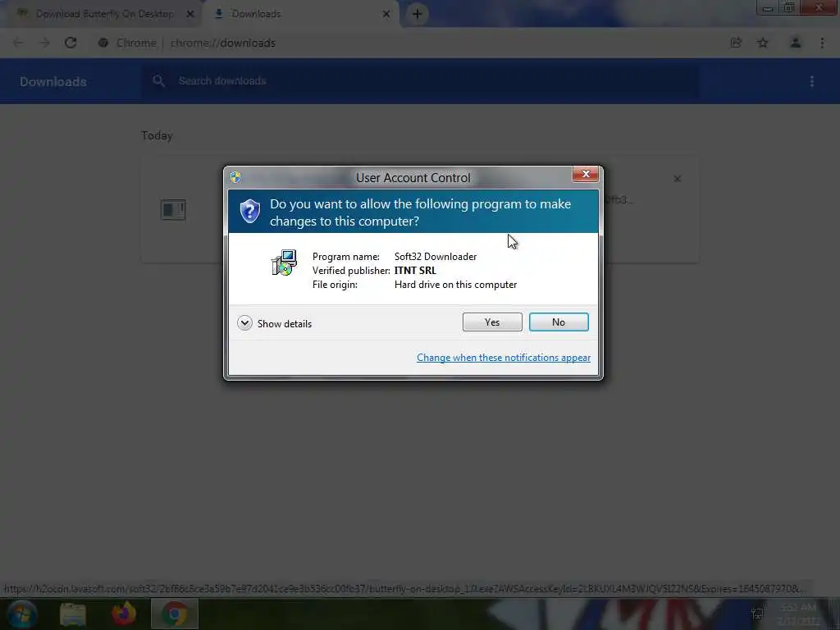840x630 pixels.
Task: Click the search magnifier icon in Downloads
Action: pyautogui.click(x=158, y=81)
